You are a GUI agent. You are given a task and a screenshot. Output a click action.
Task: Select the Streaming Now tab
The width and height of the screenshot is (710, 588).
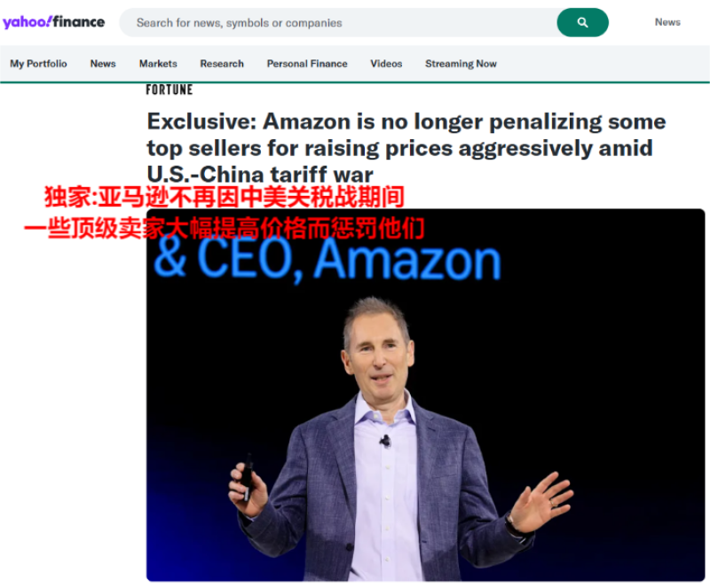coord(461,64)
